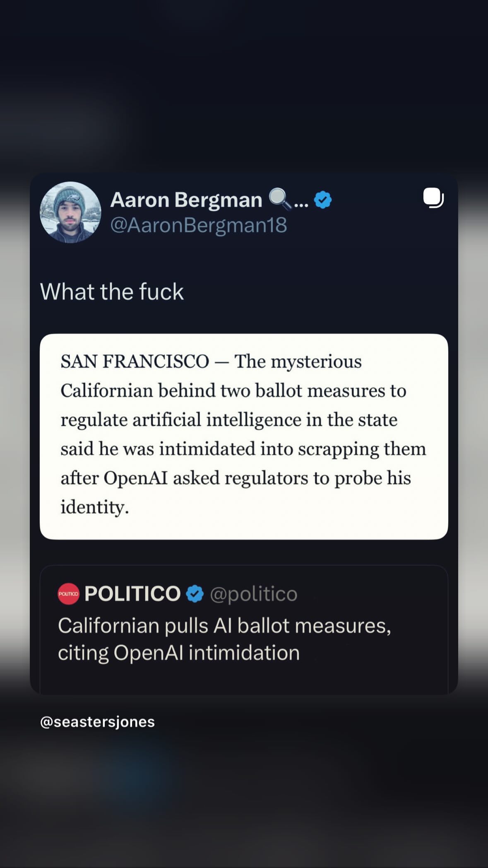Click the "citing OpenAI intimidation" line
488x868 pixels.
(179, 653)
